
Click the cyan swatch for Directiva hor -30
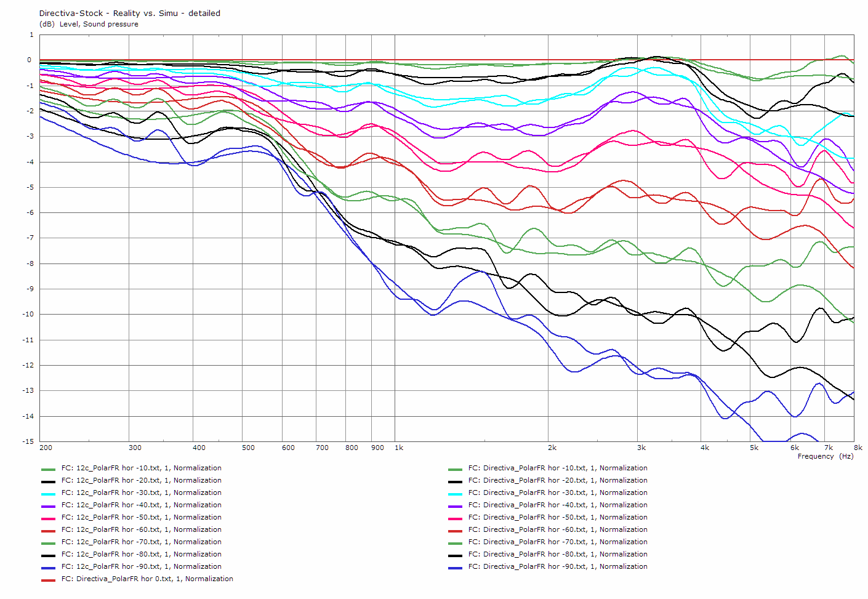click(x=455, y=494)
